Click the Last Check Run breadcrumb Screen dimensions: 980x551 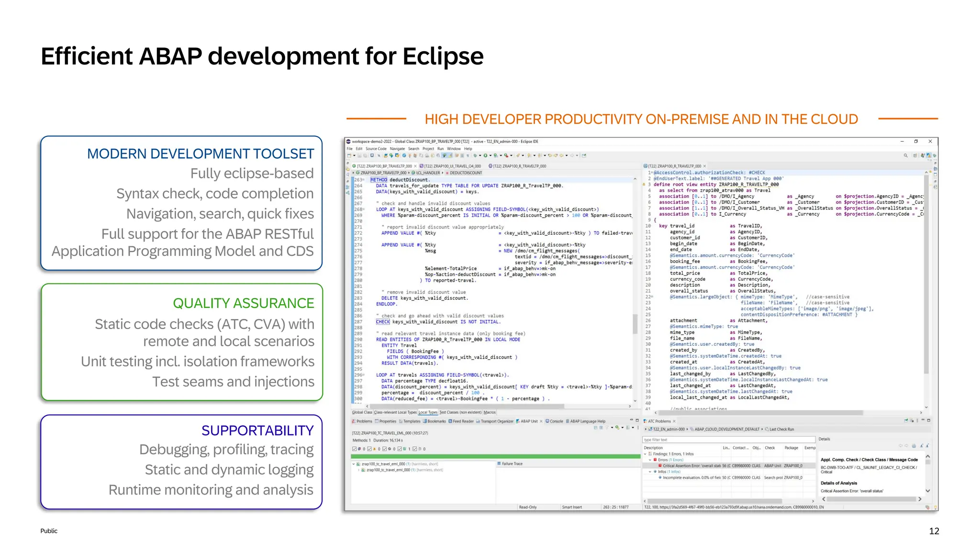pyautogui.click(x=781, y=430)
